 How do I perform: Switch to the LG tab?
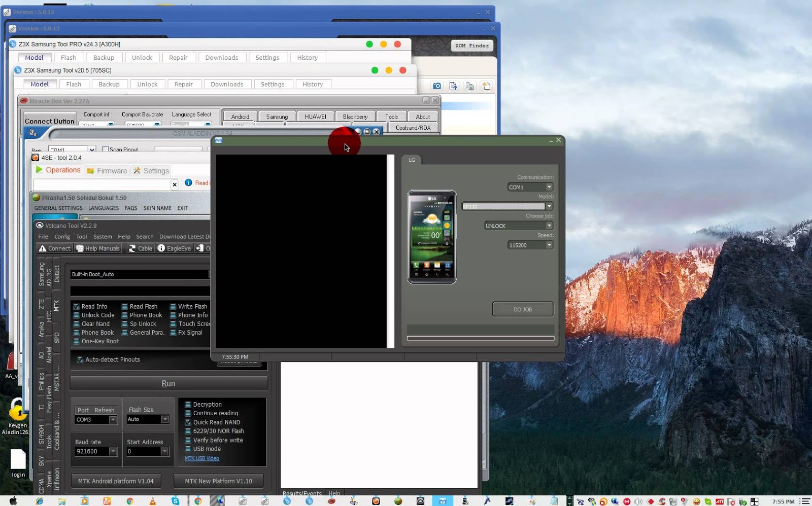click(412, 160)
